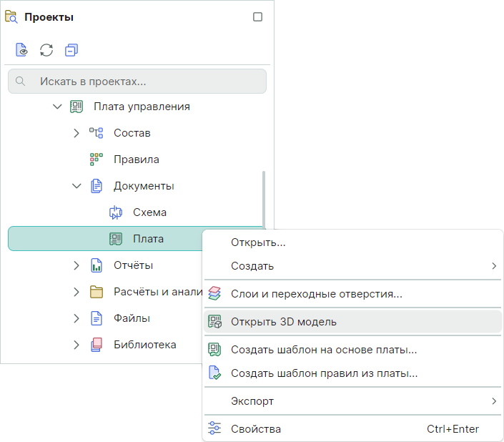Open Слои и переходные отверстия layers icon
504x442 pixels.
tap(214, 293)
